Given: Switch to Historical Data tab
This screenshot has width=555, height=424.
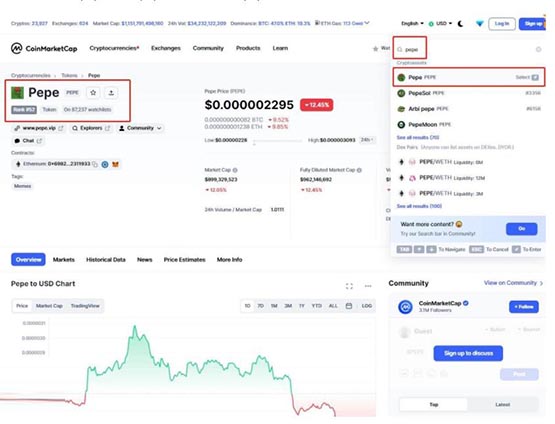Looking at the screenshot, I should [106, 260].
